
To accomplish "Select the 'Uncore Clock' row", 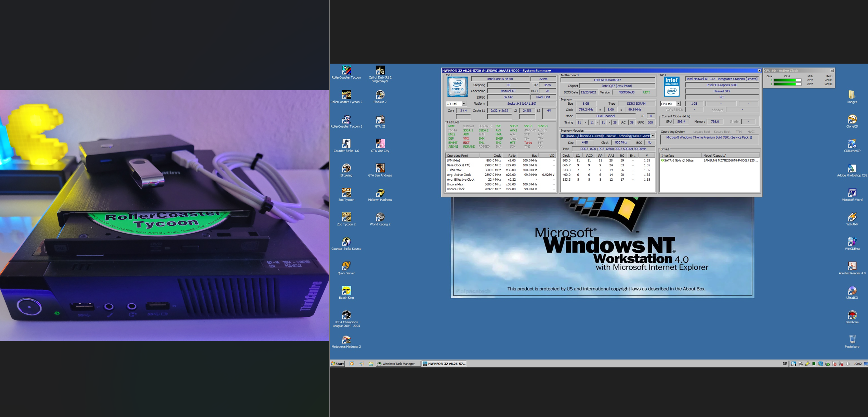I will (500, 189).
